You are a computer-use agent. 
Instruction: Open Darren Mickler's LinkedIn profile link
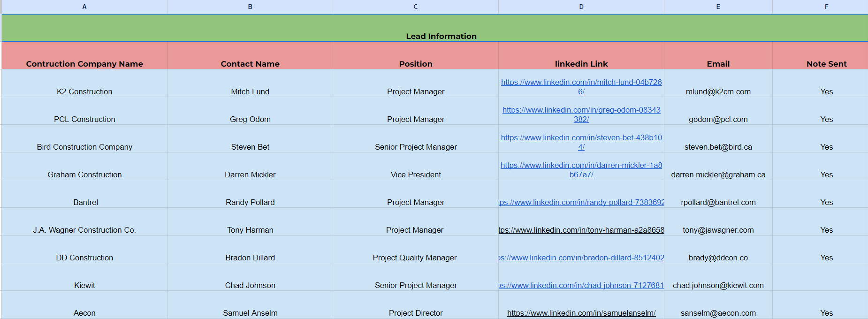point(581,166)
